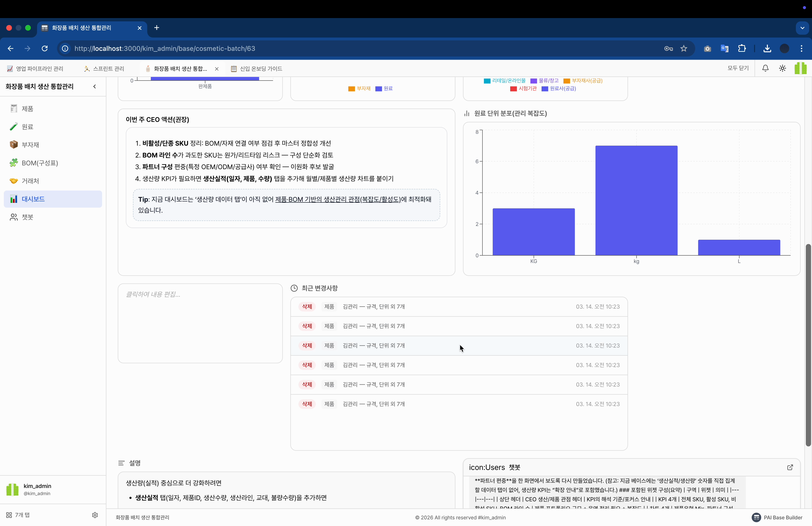812x526 pixels.
Task: Toggle light/dark theme sun icon
Action: [782, 69]
